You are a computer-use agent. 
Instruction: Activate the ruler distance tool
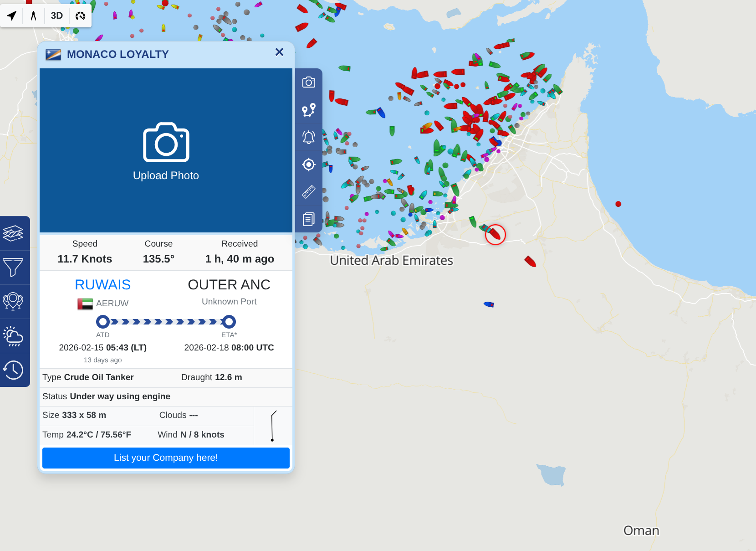tap(309, 191)
